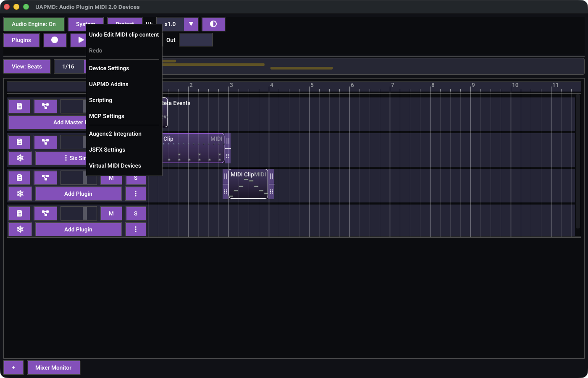Open Augene2 Integration menu entry
The width and height of the screenshot is (588, 378).
tap(124, 134)
